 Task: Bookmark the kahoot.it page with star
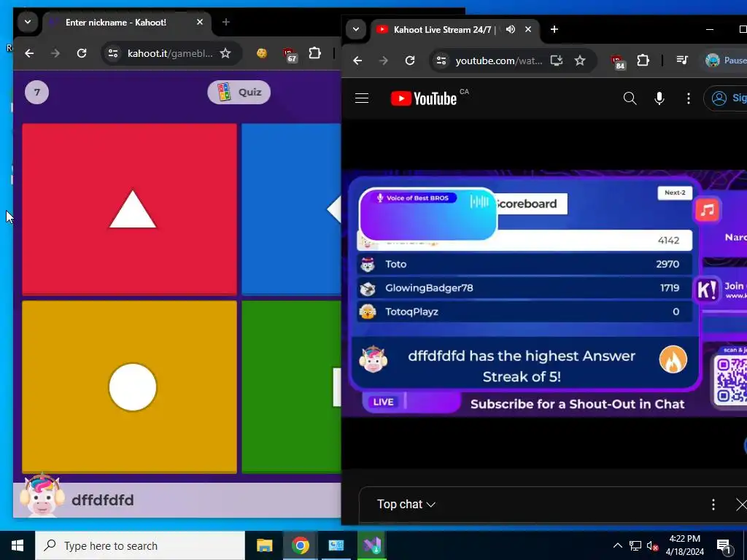[225, 53]
